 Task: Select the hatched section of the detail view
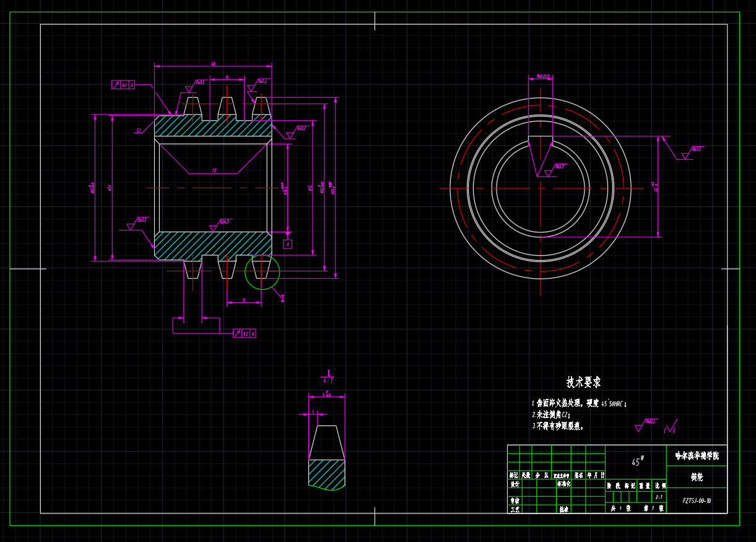coord(327,474)
